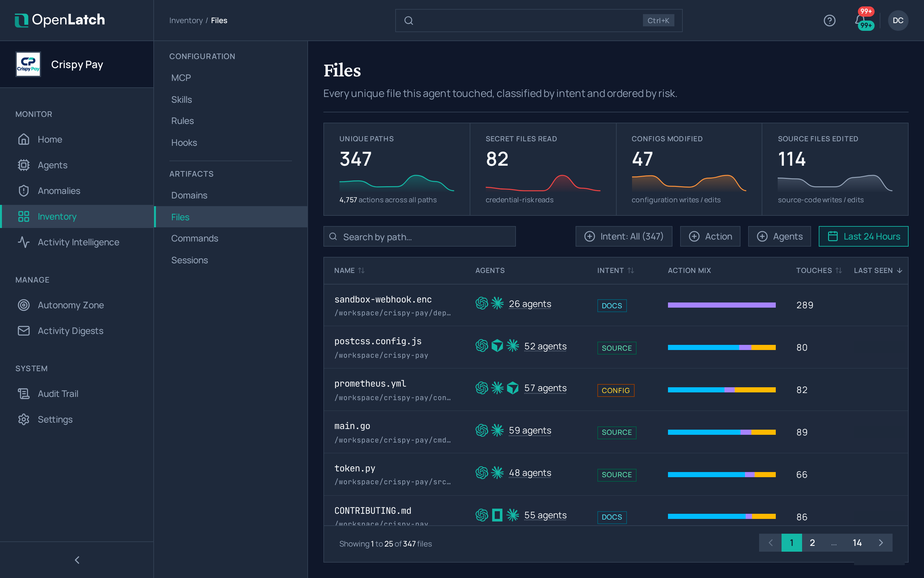Viewport: 924px width, 578px height.
Task: Switch to the Commands artifacts page
Action: [x=231, y=238]
